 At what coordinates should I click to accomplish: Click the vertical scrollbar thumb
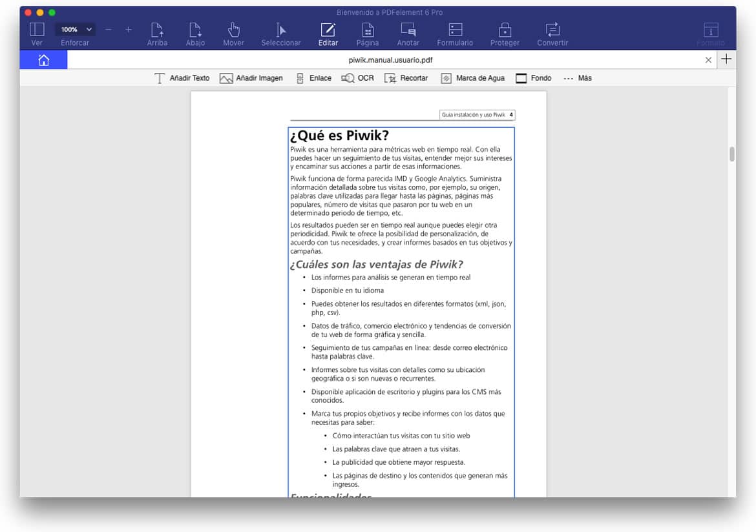tap(731, 154)
